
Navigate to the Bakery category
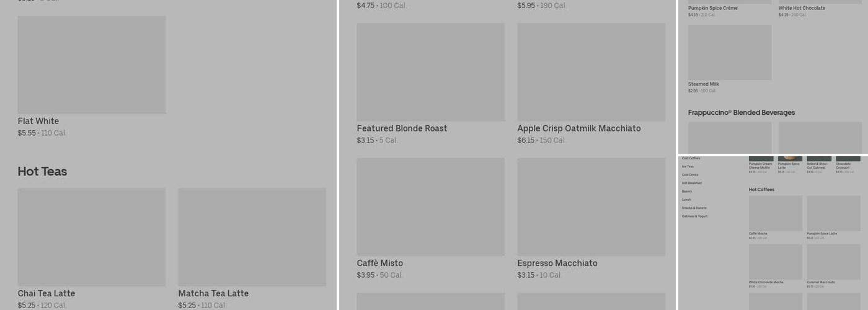click(x=686, y=192)
